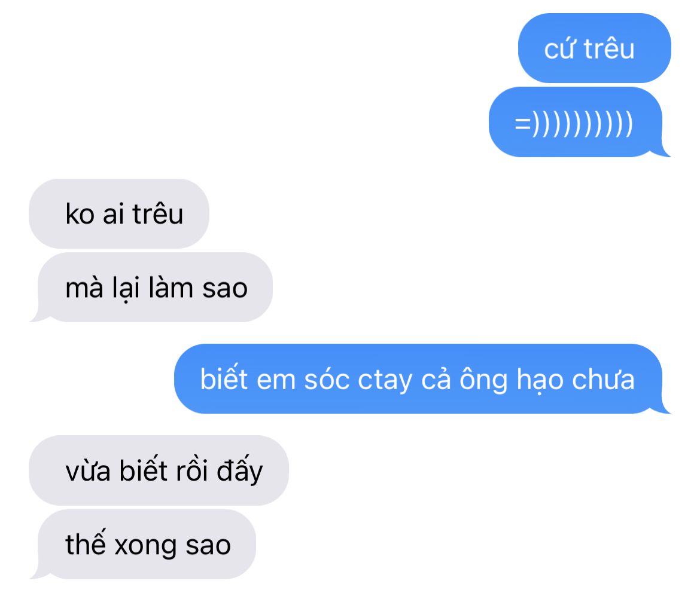Tap the long blue 'biết em sóc ctay' message
This screenshot has height=596, width=700.
point(422,379)
